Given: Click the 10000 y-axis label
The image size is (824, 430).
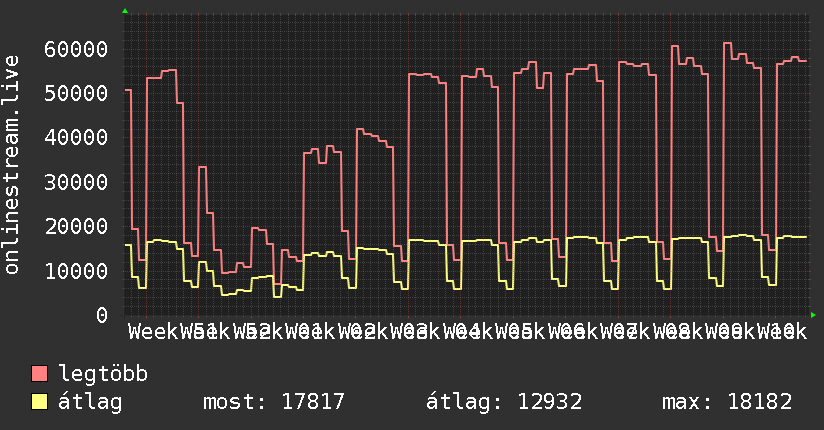Looking at the screenshot, I should click(76, 271).
